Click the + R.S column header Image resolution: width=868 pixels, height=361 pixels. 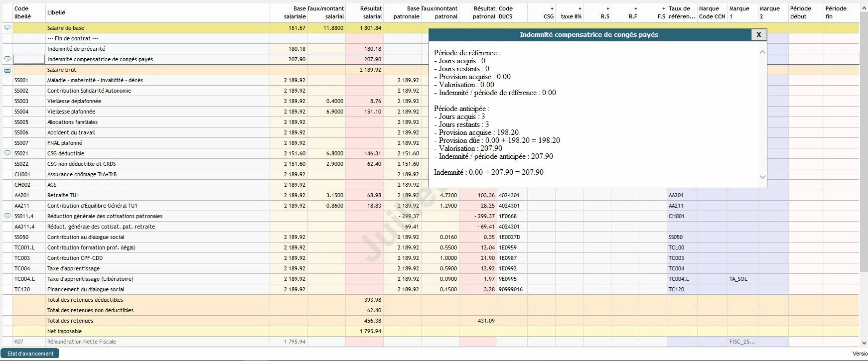[x=597, y=12]
